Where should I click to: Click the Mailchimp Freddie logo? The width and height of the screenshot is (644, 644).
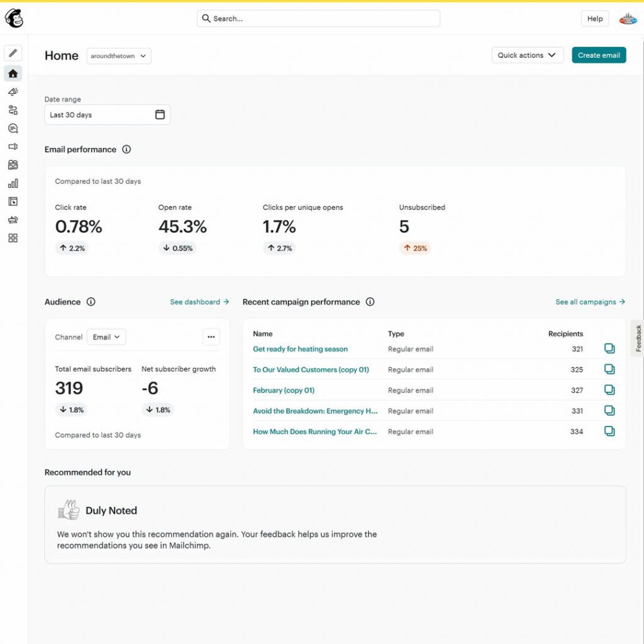click(14, 18)
